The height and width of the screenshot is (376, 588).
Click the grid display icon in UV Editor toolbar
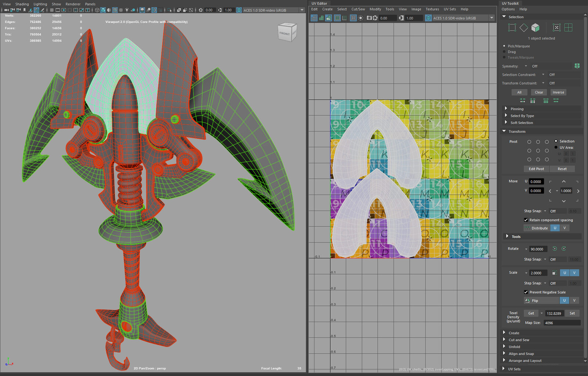click(353, 18)
